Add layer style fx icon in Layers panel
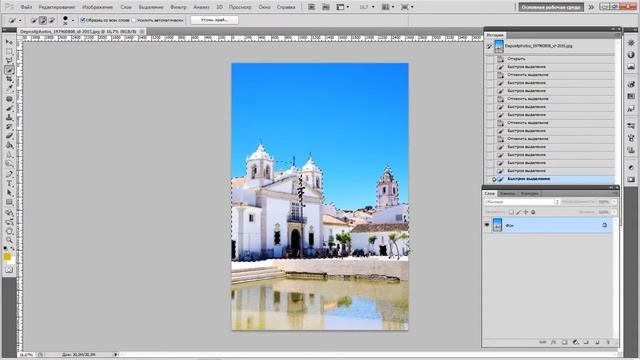 pyautogui.click(x=553, y=342)
